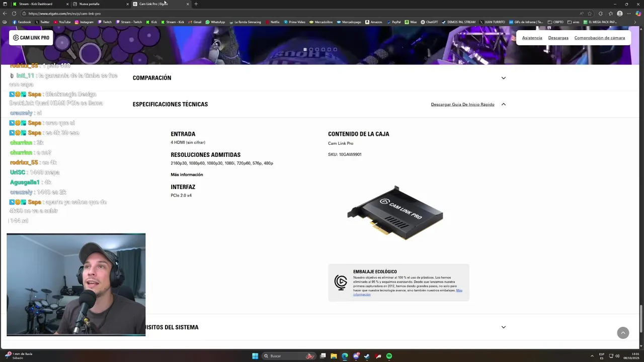Click the scroll-to-top round arrow button
This screenshot has height=362, width=644.
(x=623, y=333)
